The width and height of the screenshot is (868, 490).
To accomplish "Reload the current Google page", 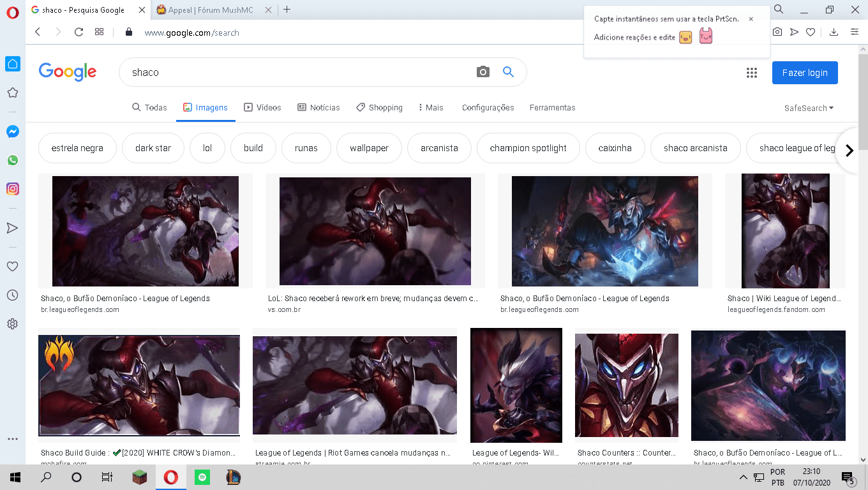I will point(79,32).
